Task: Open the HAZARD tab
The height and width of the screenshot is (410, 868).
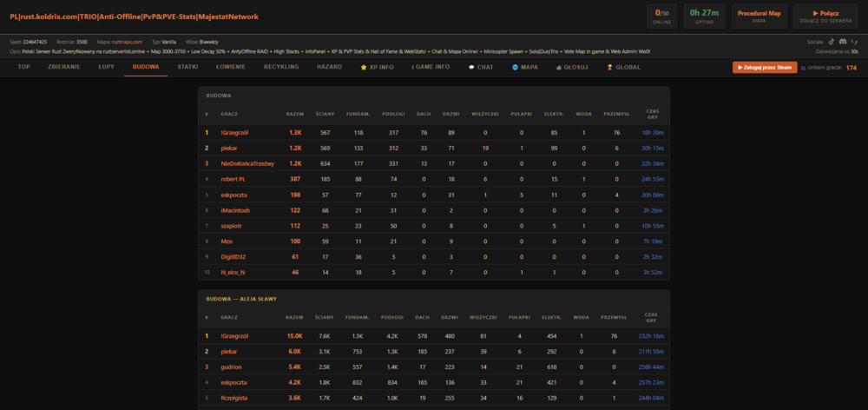Action: pos(329,67)
